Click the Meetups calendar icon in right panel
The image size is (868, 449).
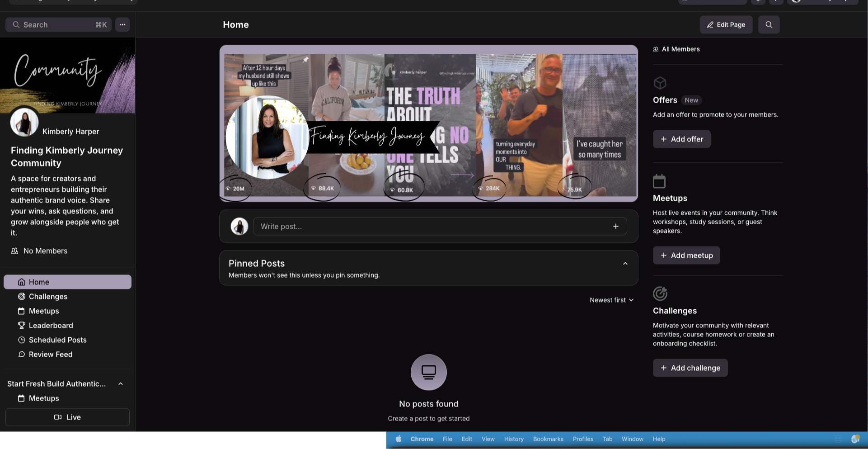pyautogui.click(x=659, y=181)
